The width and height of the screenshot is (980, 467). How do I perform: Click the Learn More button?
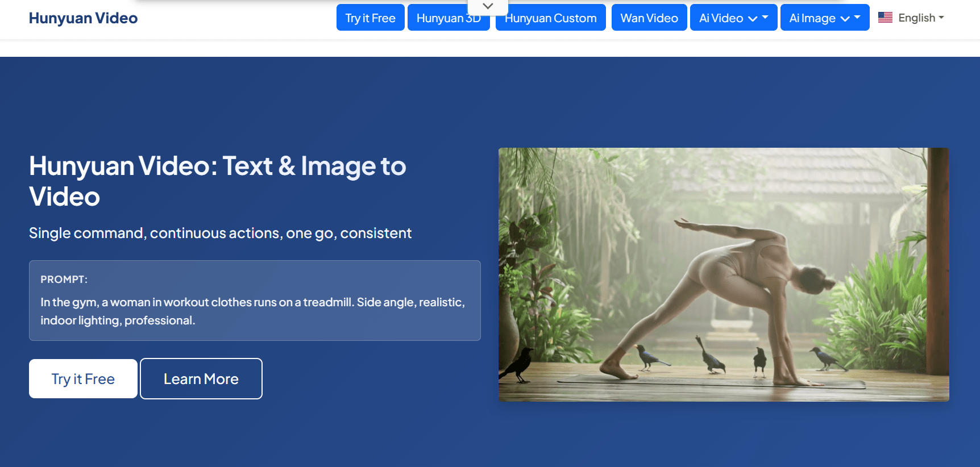tap(201, 379)
